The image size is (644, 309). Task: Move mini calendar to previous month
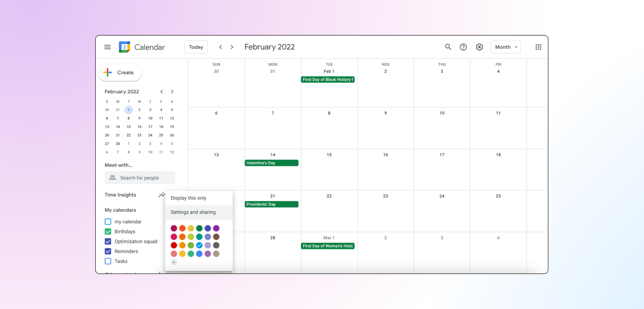(x=161, y=92)
